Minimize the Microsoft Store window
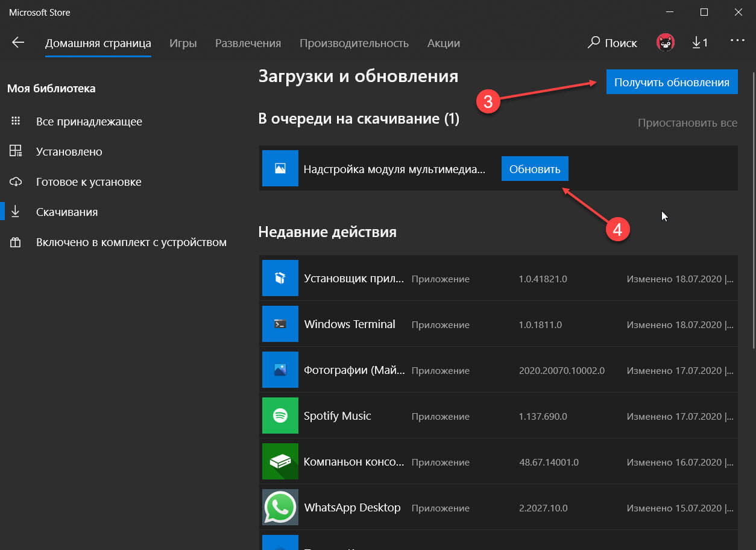Viewport: 756px width, 550px height. click(x=670, y=11)
